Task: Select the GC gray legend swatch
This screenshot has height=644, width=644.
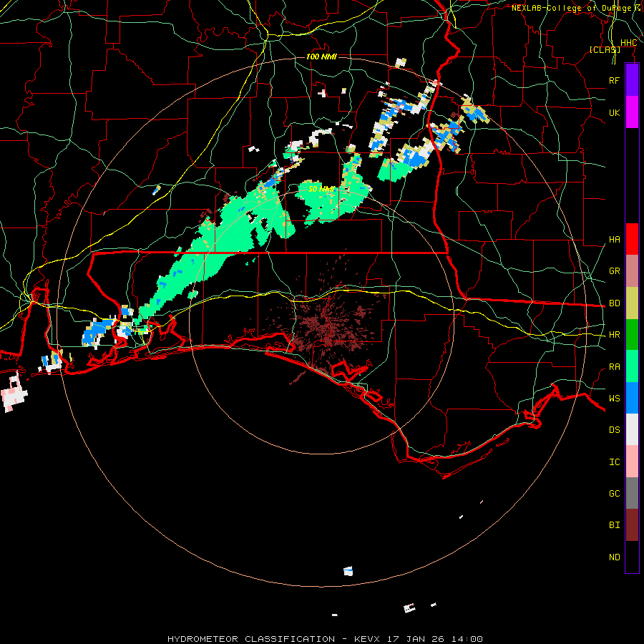Action: point(632,493)
